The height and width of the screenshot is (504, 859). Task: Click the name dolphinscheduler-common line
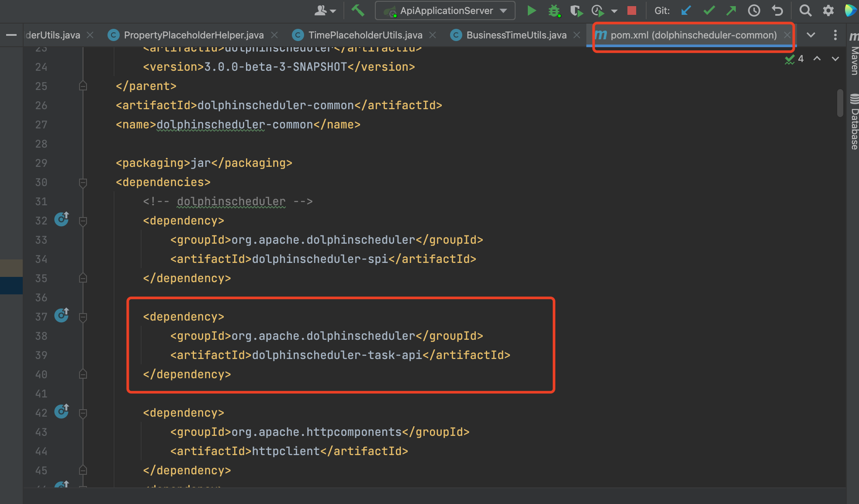[238, 124]
